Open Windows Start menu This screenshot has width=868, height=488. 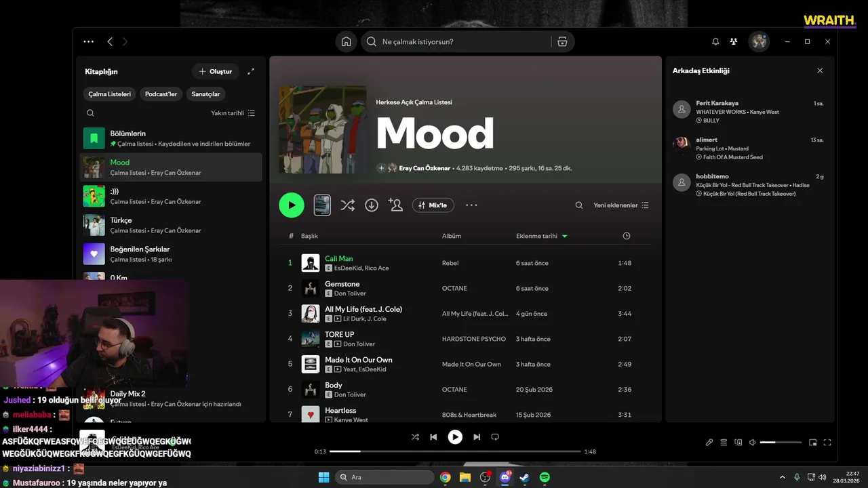click(324, 477)
